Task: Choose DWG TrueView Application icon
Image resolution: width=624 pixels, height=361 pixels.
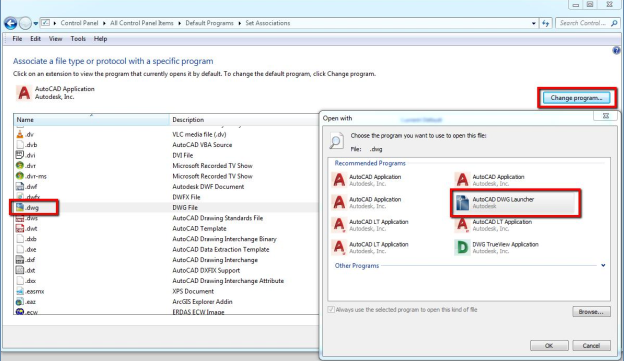Action: coord(462,247)
